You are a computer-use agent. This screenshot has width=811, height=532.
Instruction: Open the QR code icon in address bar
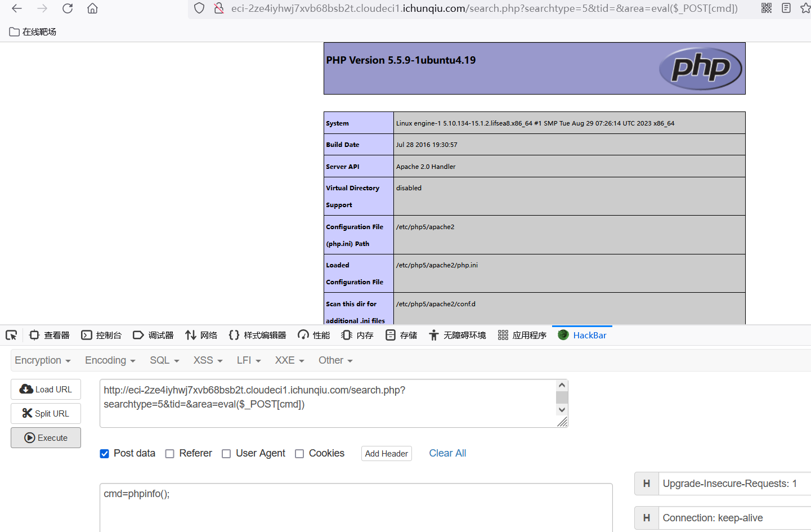coord(767,8)
